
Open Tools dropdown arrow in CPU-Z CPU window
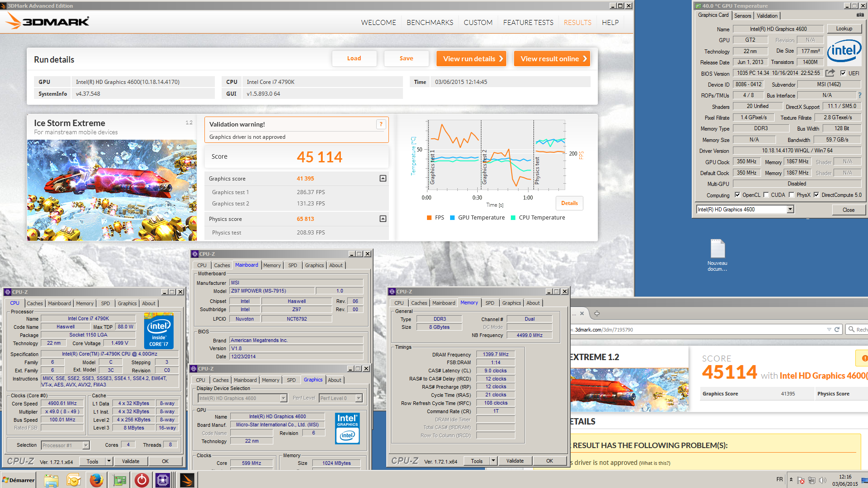click(x=109, y=461)
